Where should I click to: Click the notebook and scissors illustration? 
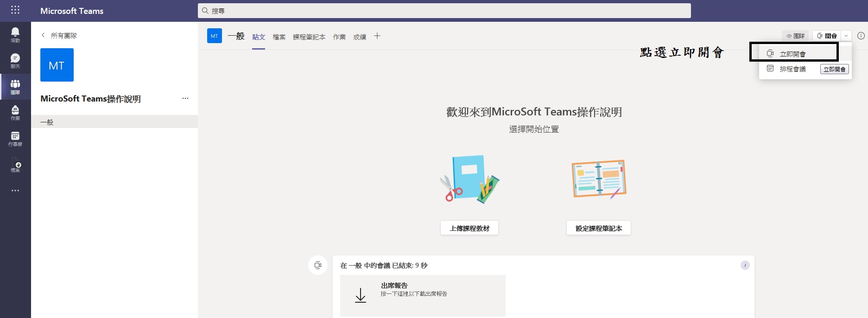coord(469,179)
